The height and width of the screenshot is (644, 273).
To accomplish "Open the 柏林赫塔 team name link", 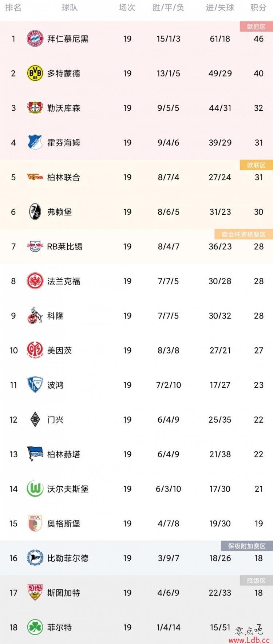I will (x=64, y=454).
